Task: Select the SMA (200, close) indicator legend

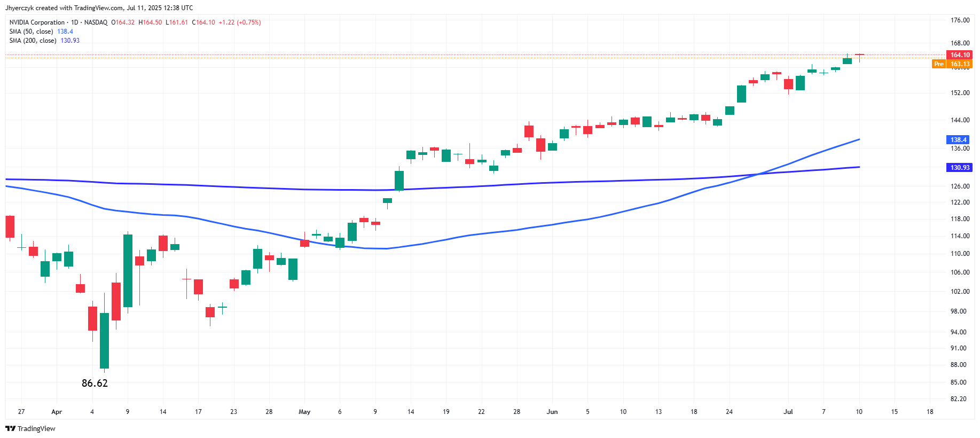Action: click(x=33, y=41)
